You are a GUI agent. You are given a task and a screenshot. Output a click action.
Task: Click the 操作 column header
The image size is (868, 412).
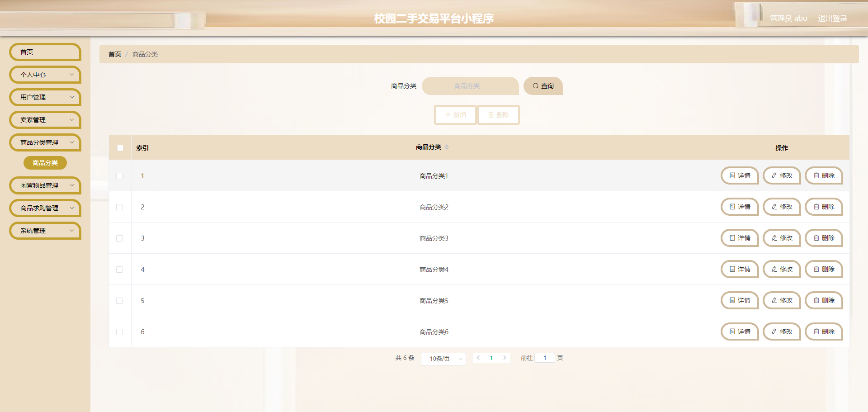click(782, 148)
